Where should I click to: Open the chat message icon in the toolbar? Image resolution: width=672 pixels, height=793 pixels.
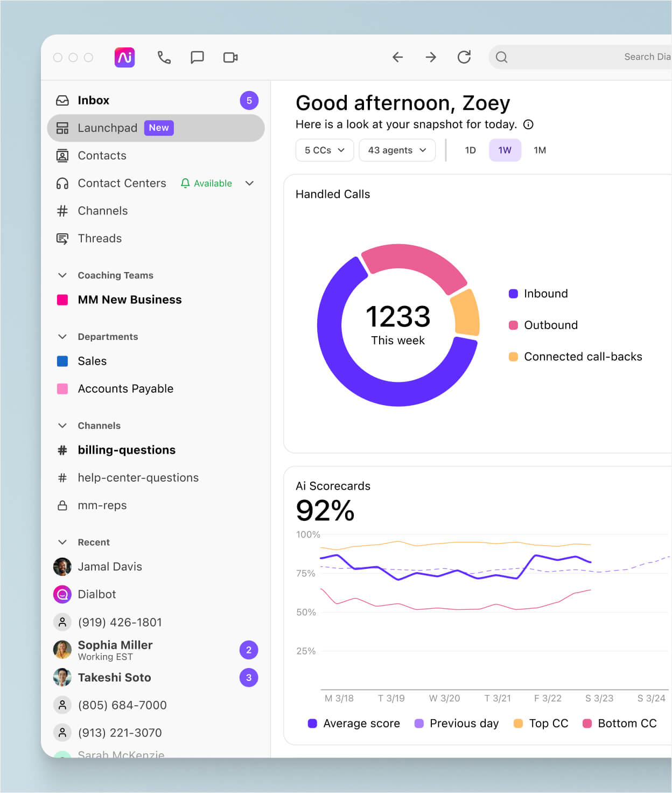click(x=198, y=57)
